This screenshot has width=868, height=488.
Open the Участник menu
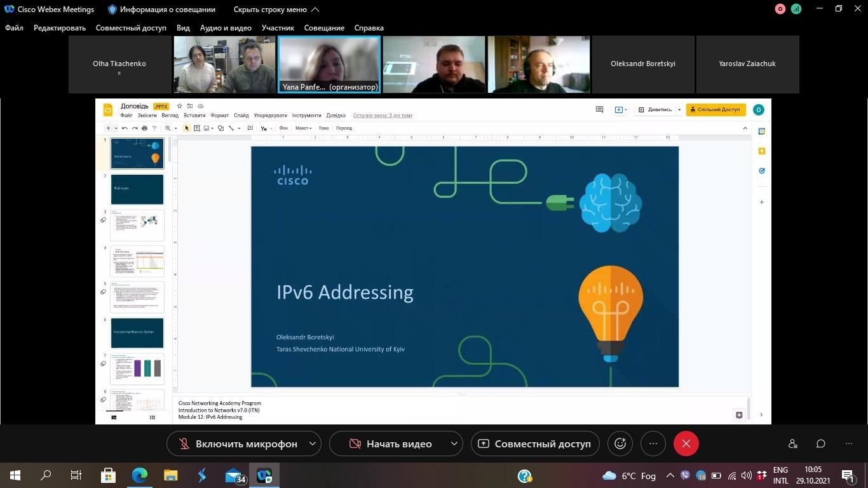click(278, 28)
